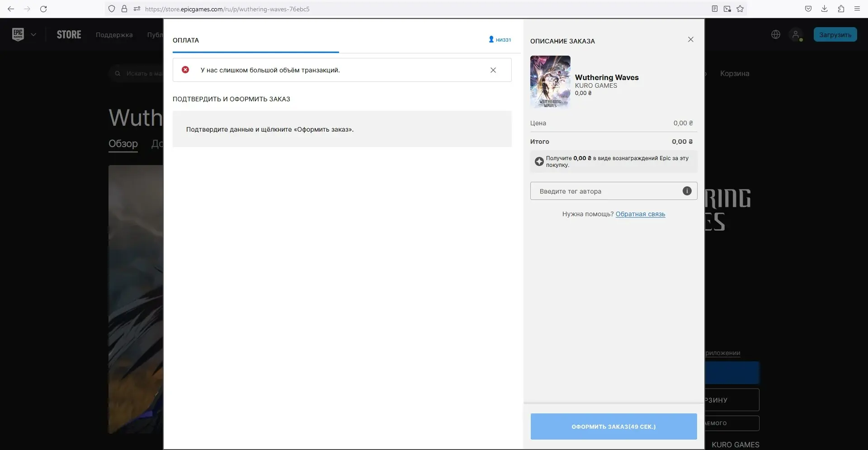Viewport: 868px width, 450px height.
Task: Click the 'Итого' total label
Action: [540, 142]
